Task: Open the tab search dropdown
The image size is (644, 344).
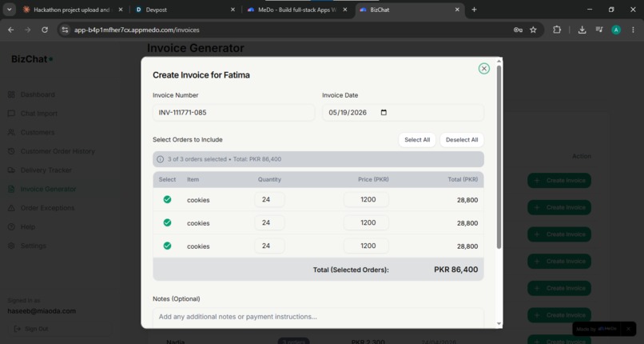Action: point(9,10)
